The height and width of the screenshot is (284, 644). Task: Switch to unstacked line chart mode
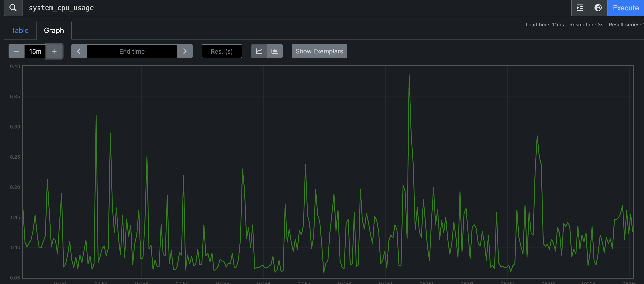(259, 51)
